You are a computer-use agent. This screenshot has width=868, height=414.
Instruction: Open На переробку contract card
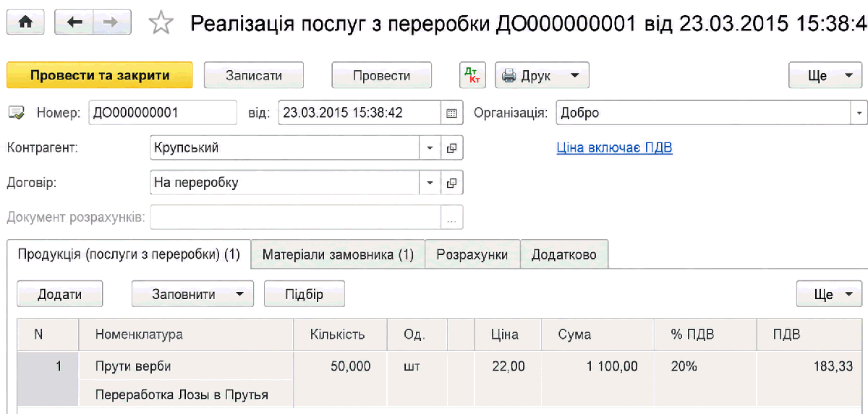coord(452,183)
